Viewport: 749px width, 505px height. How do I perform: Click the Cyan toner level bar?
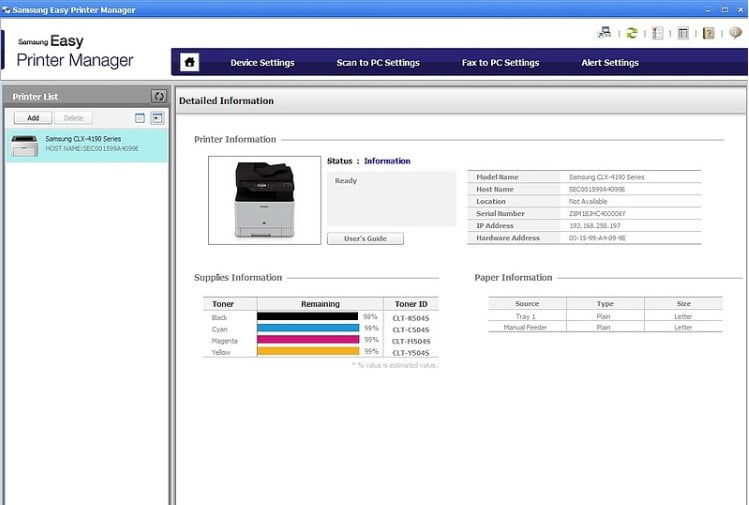308,328
